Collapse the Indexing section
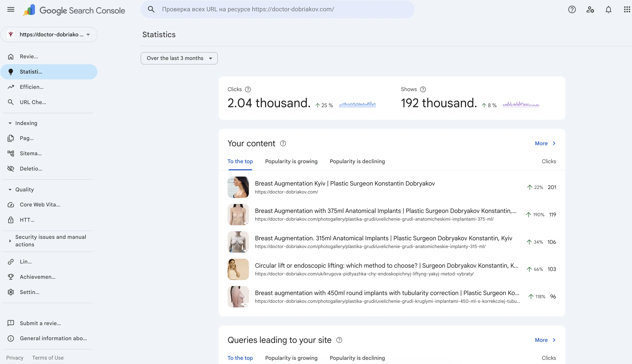This screenshot has height=364, width=632. pyautogui.click(x=10, y=123)
